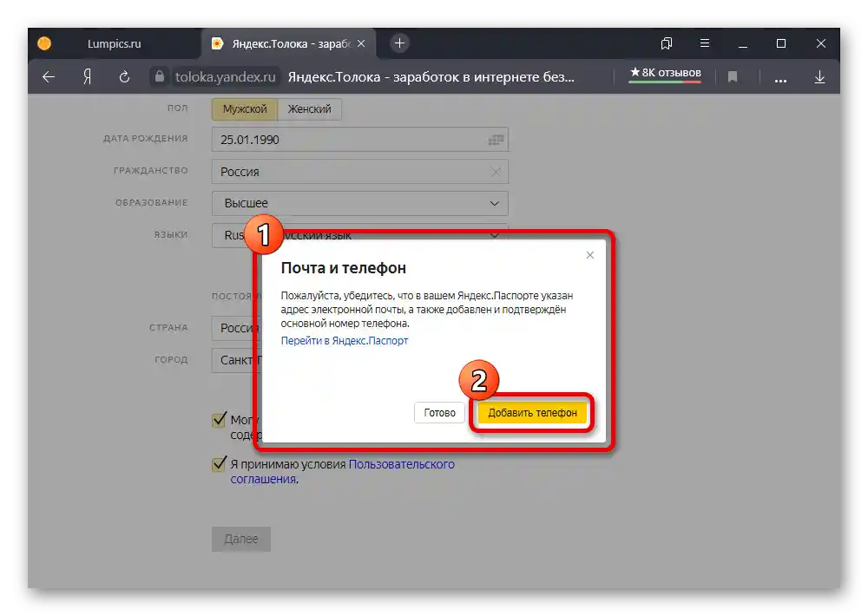Click the padlock site security icon
Screen dimensions: 868x616
pyautogui.click(x=160, y=76)
